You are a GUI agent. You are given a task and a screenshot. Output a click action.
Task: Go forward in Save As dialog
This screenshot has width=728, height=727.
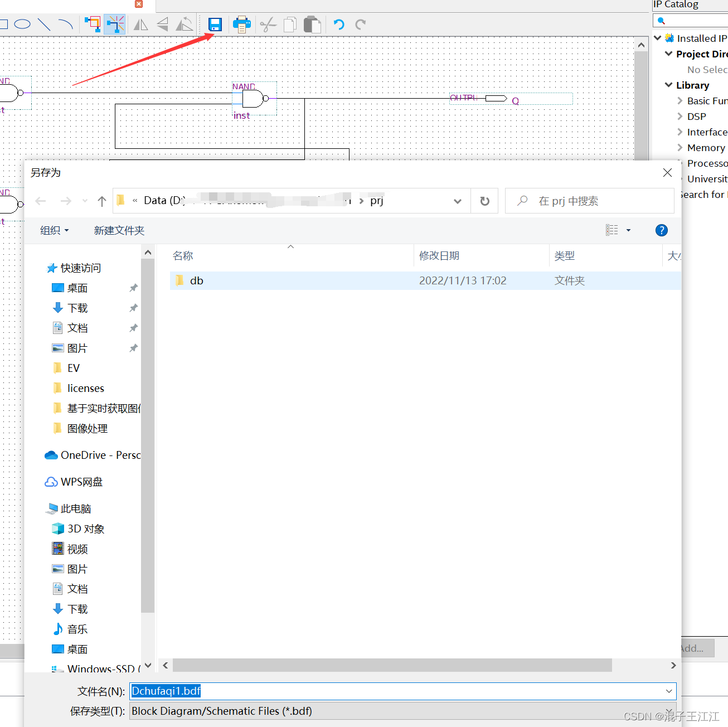[66, 201]
